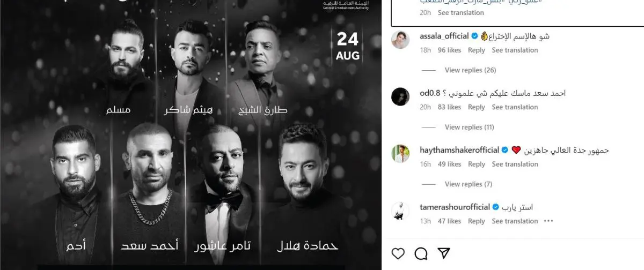Open assala_official profile picture
Screen dimensions: 644x270
(x=401, y=40)
